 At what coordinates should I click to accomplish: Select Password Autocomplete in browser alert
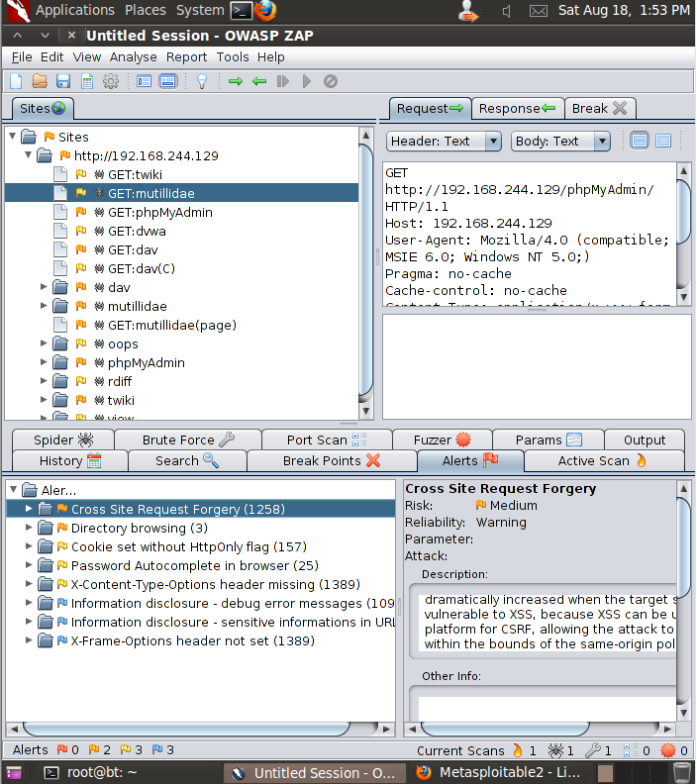coord(180,566)
